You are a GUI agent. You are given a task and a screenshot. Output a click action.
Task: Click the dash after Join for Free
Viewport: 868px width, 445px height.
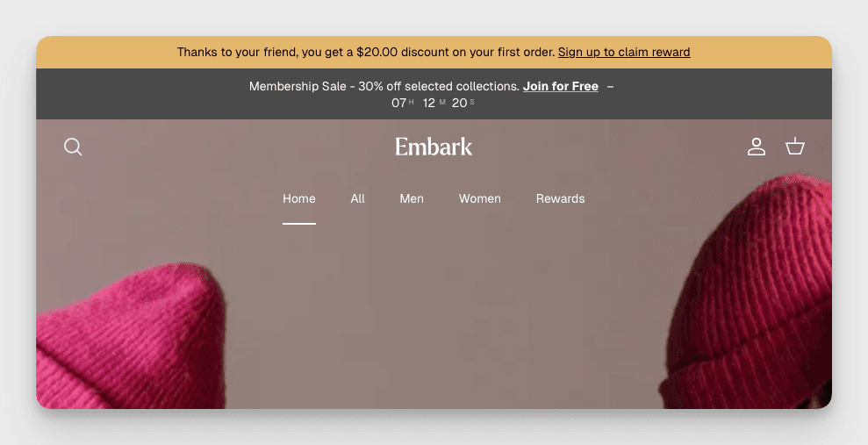[x=611, y=86]
